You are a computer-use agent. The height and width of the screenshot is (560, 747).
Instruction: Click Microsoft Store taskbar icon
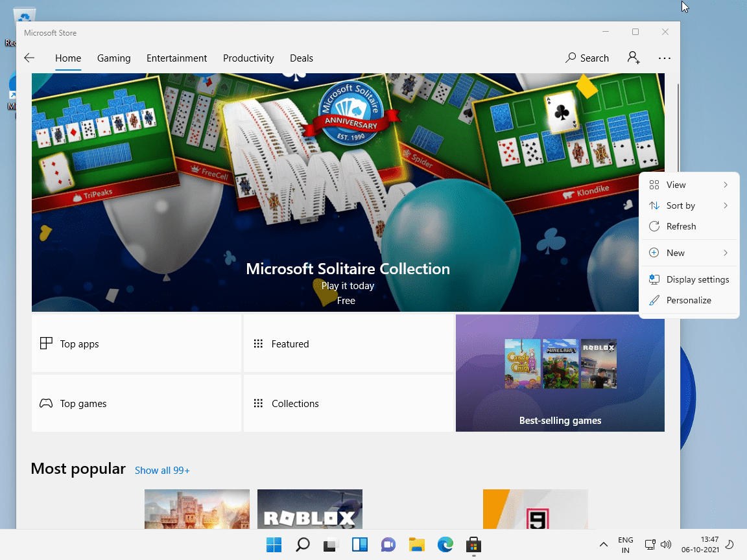pos(473,544)
